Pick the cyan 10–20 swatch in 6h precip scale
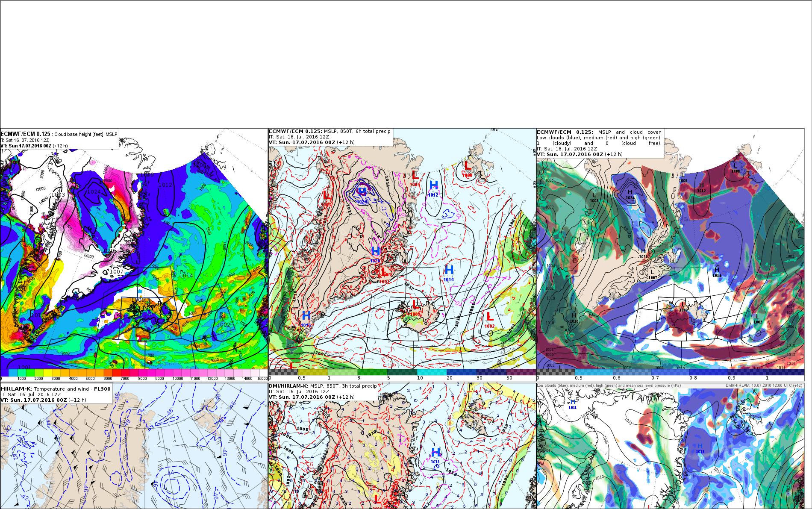 (432, 372)
